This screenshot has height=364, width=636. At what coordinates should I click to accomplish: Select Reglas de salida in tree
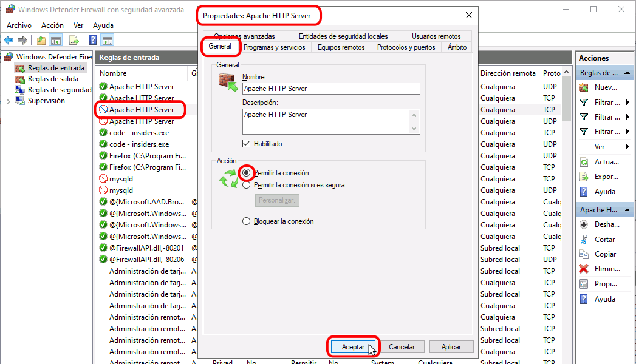click(x=53, y=79)
